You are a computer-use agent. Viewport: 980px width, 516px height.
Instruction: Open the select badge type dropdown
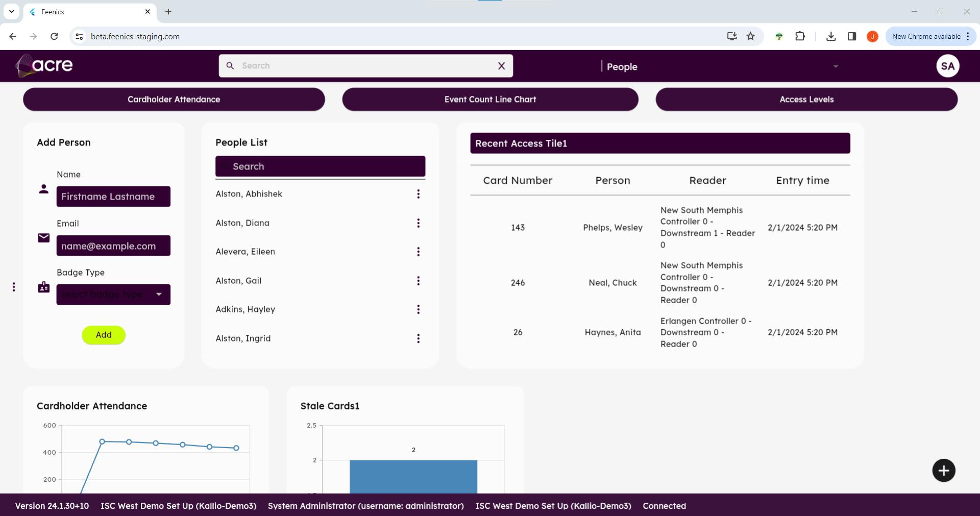click(113, 294)
